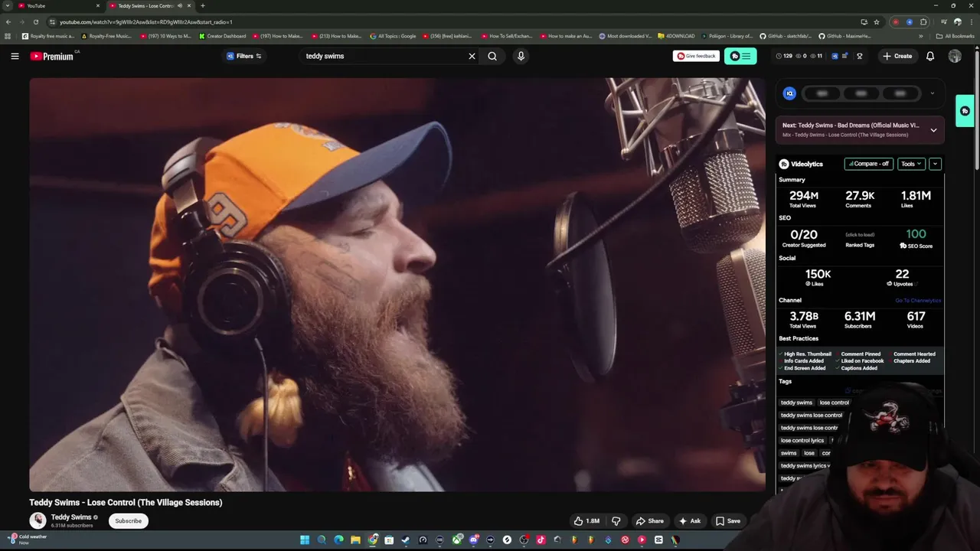Open a new browser tab
Image resolution: width=980 pixels, height=551 pixels.
pos(203,5)
